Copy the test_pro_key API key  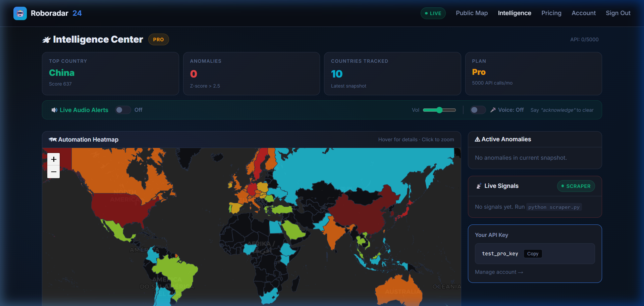(532, 254)
